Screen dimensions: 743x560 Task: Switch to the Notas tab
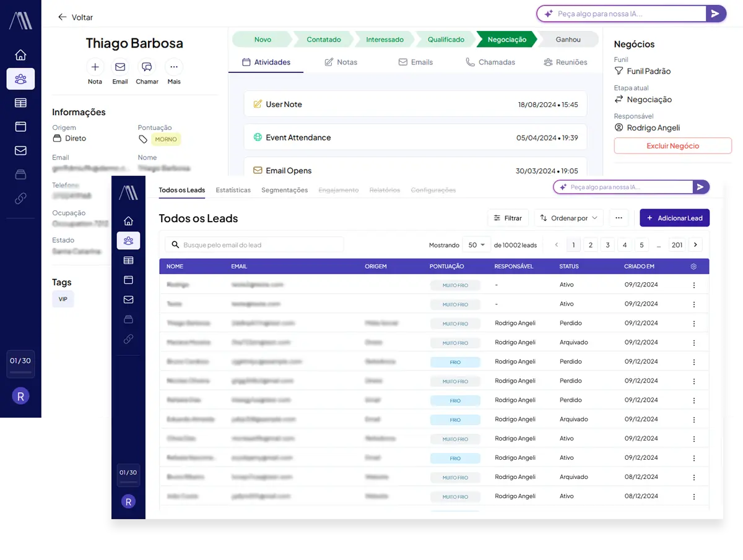[x=341, y=62]
